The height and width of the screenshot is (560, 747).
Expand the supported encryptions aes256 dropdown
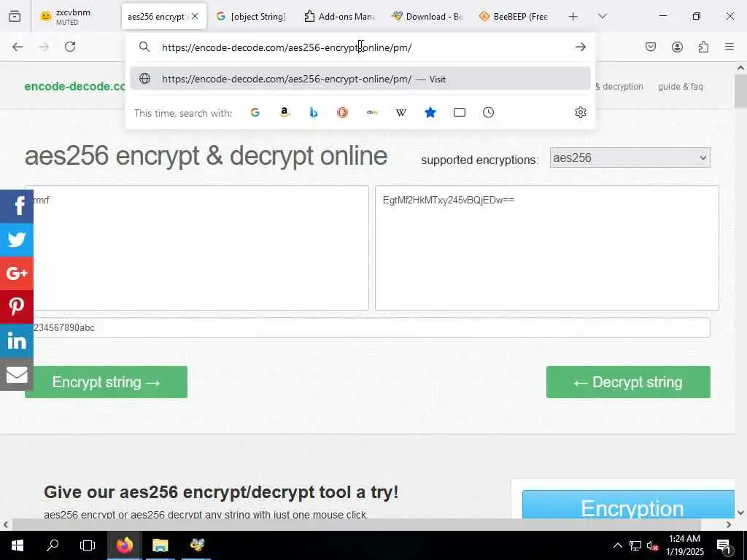(x=630, y=157)
